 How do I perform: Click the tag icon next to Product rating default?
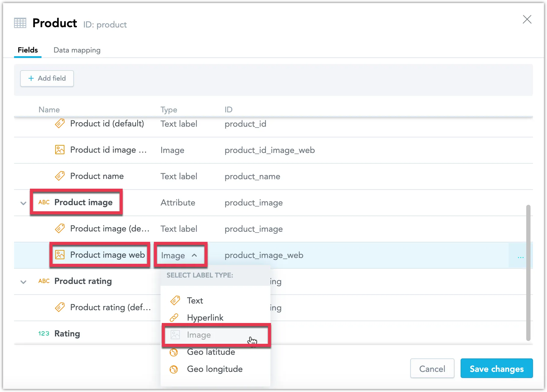[60, 307]
